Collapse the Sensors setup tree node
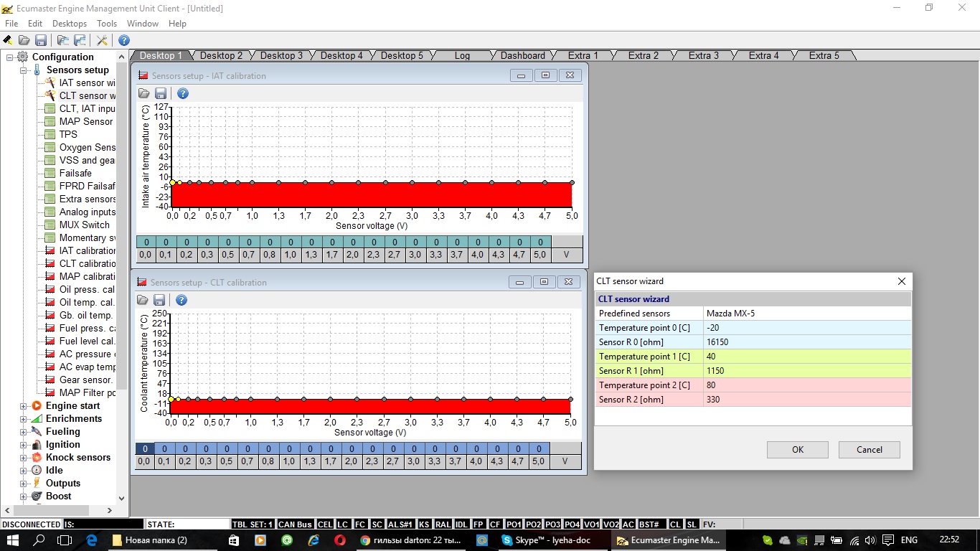Screen dimensions: 980x551 24,70
